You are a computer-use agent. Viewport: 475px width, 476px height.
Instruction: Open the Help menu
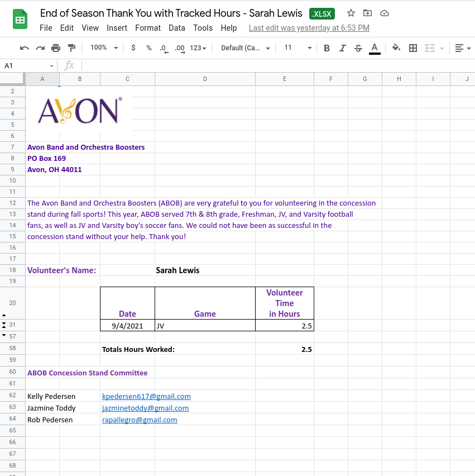(229, 28)
